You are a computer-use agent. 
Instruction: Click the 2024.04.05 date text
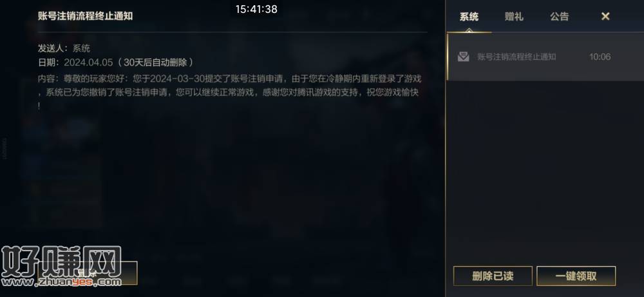[88, 62]
